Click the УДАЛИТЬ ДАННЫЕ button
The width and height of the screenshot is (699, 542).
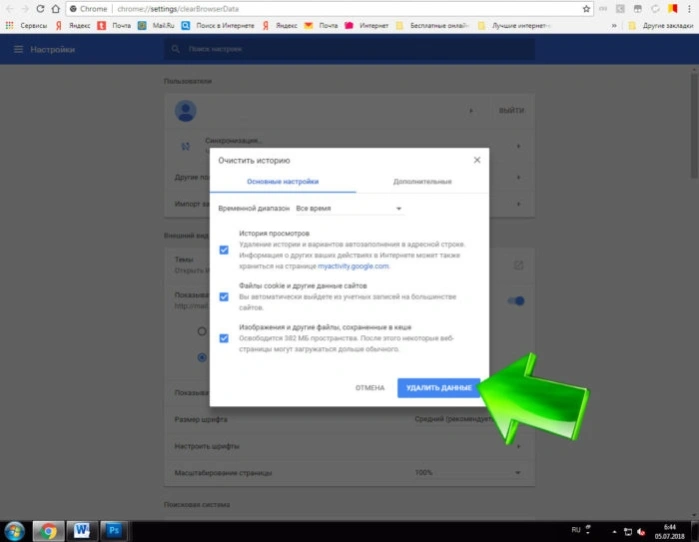(x=439, y=388)
